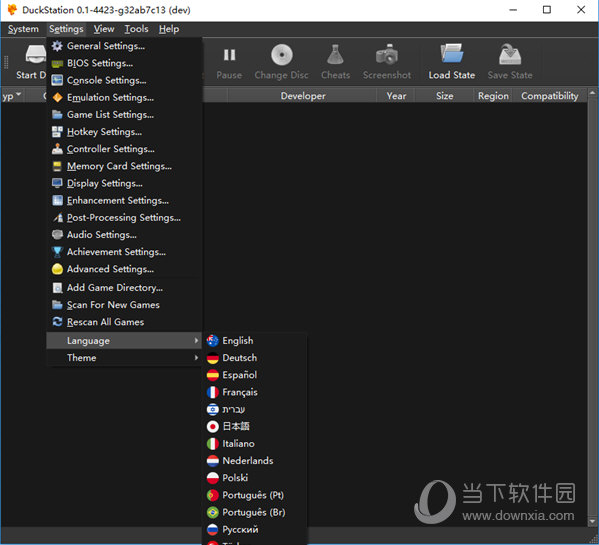Screen dimensions: 599x545
Task: Click the Start Disc toolbar icon
Action: 36,54
